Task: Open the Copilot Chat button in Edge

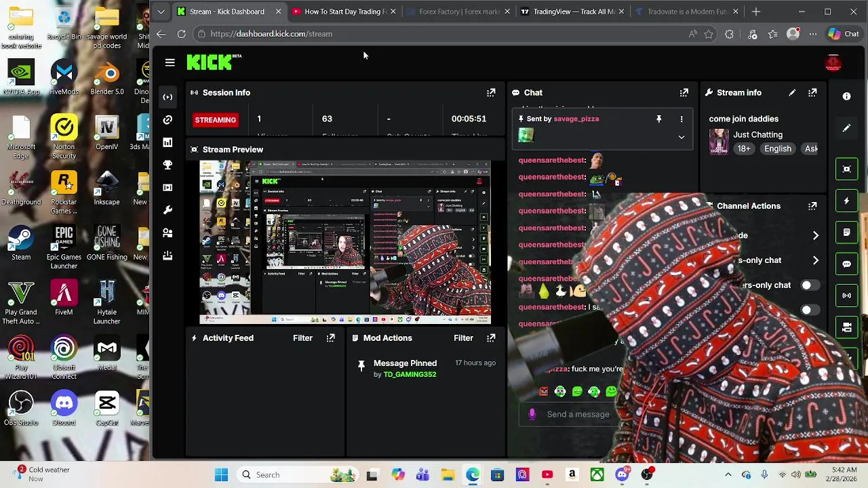Action: [844, 34]
